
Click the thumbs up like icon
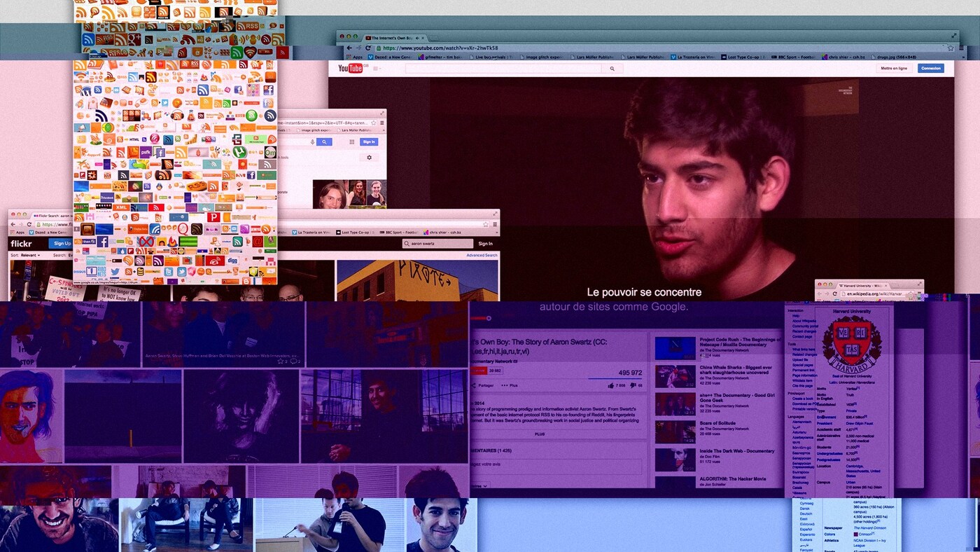[x=612, y=385]
